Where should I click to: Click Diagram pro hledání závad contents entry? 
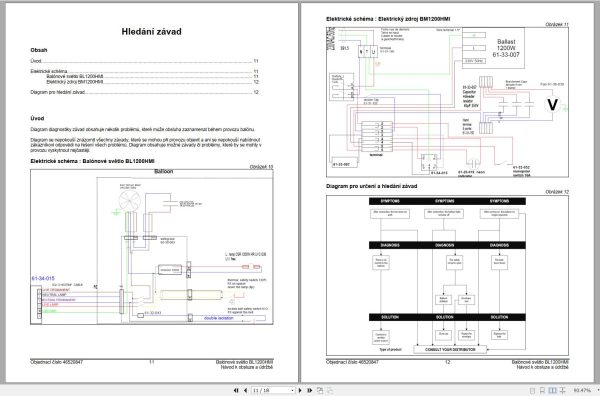144,92
